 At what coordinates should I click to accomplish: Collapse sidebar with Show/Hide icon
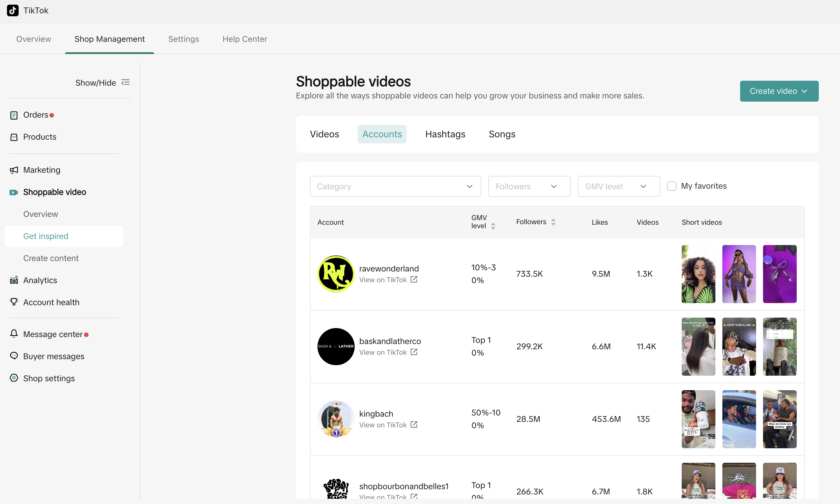pyautogui.click(x=126, y=82)
